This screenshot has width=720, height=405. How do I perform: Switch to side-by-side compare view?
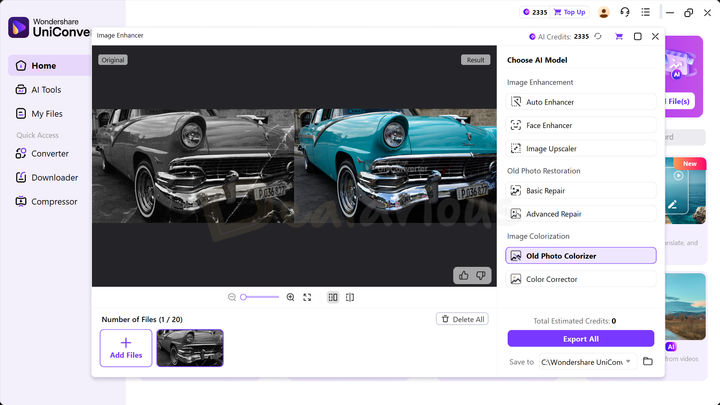click(333, 297)
